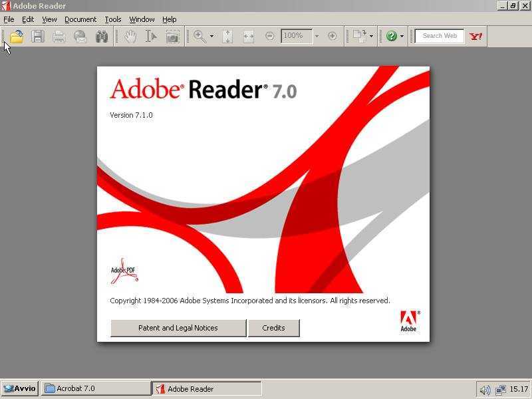Screen dimensions: 532x399
Task: Click the network icon in system tray
Action: click(x=501, y=390)
